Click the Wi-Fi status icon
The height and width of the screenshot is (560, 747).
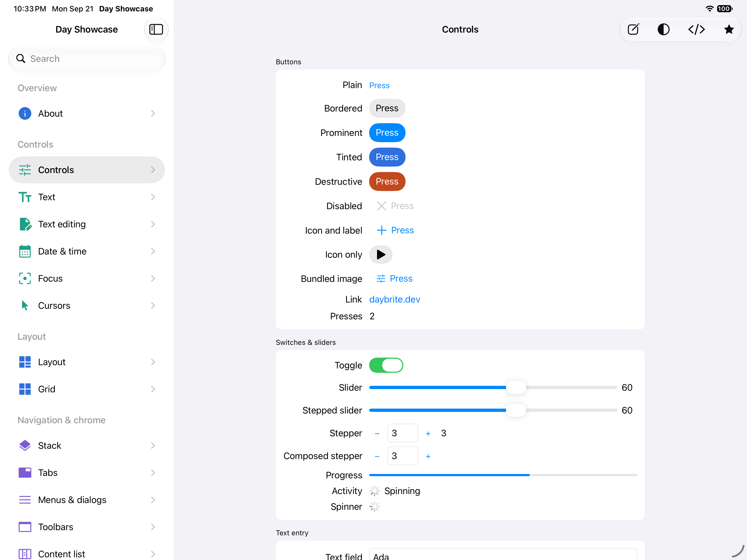point(710,8)
